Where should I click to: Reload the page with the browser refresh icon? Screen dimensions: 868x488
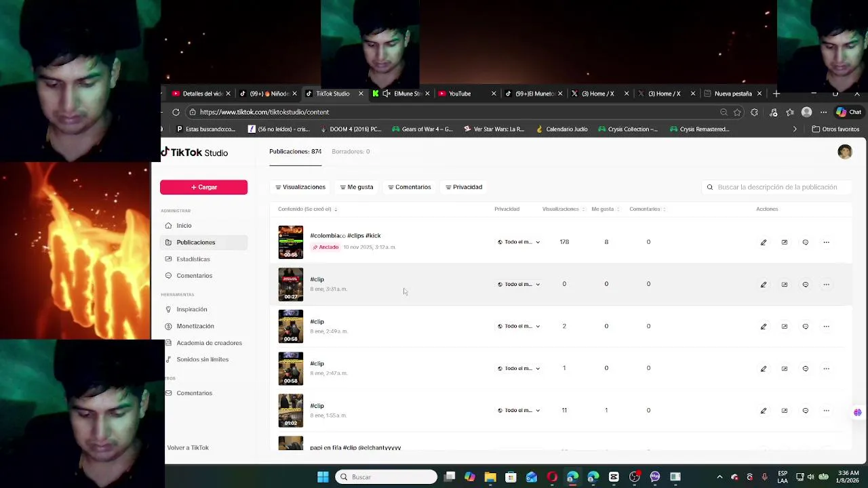click(x=176, y=112)
